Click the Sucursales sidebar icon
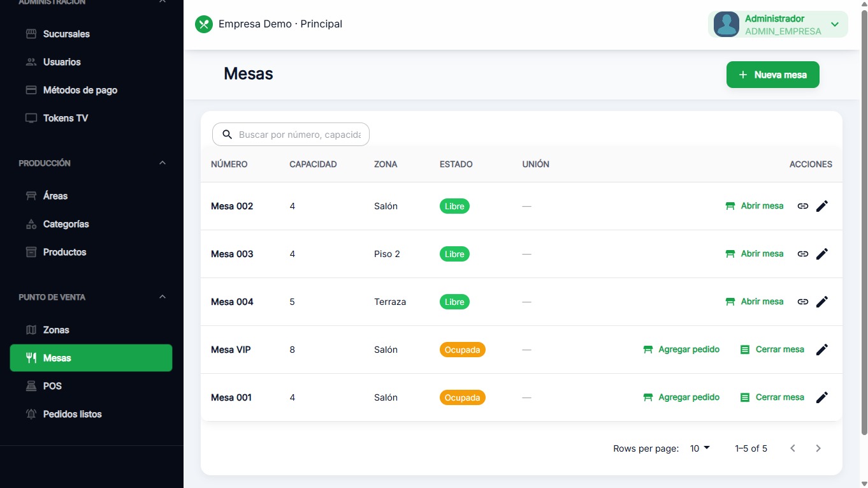The image size is (868, 488). pyautogui.click(x=31, y=34)
